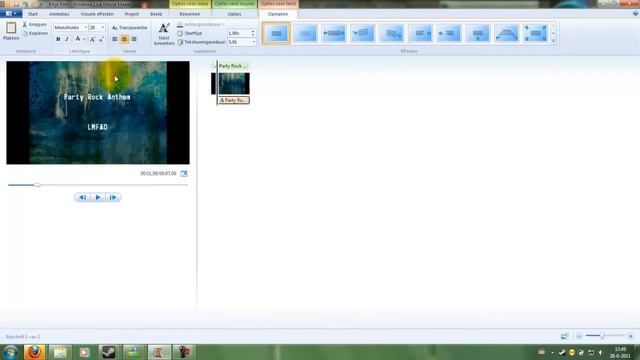Image resolution: width=640 pixels, height=360 pixels.
Task: Increase the font size with larger A
Action: (92, 39)
